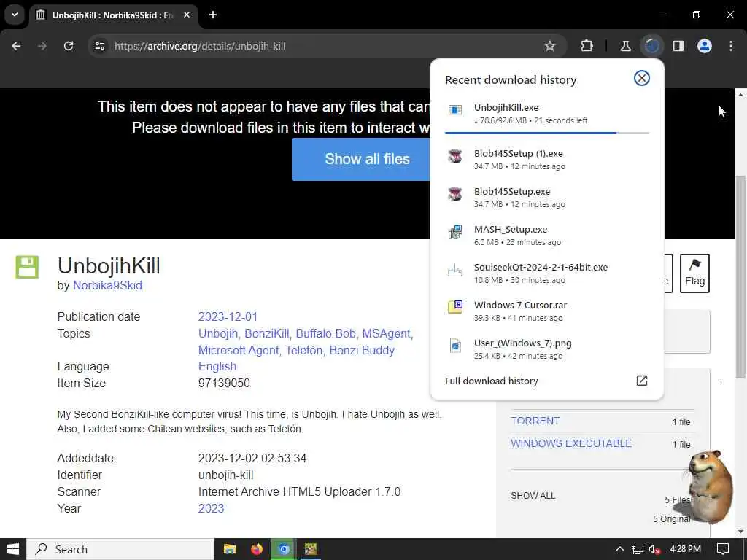Open the Buffalo Bob topic link
Image resolution: width=747 pixels, height=560 pixels.
[326, 333]
